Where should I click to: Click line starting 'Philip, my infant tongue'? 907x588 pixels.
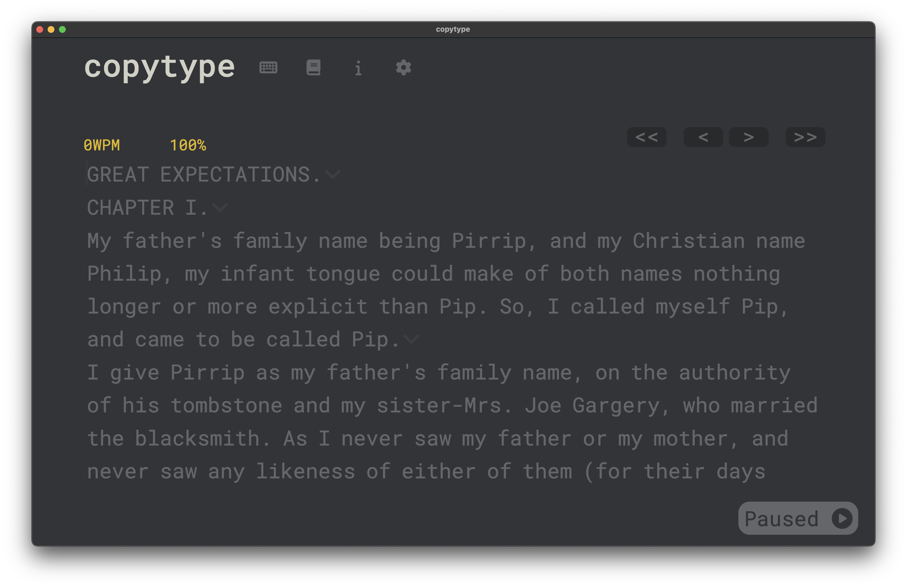point(434,274)
